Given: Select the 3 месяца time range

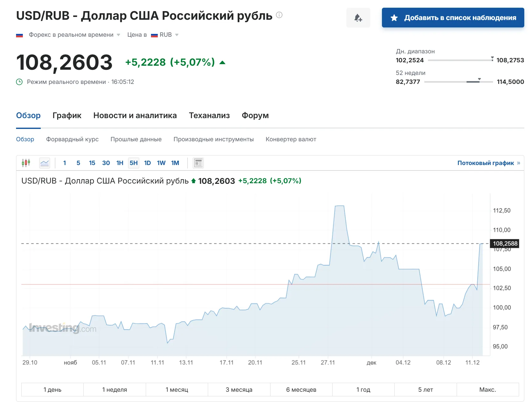Looking at the screenshot, I should point(239,390).
